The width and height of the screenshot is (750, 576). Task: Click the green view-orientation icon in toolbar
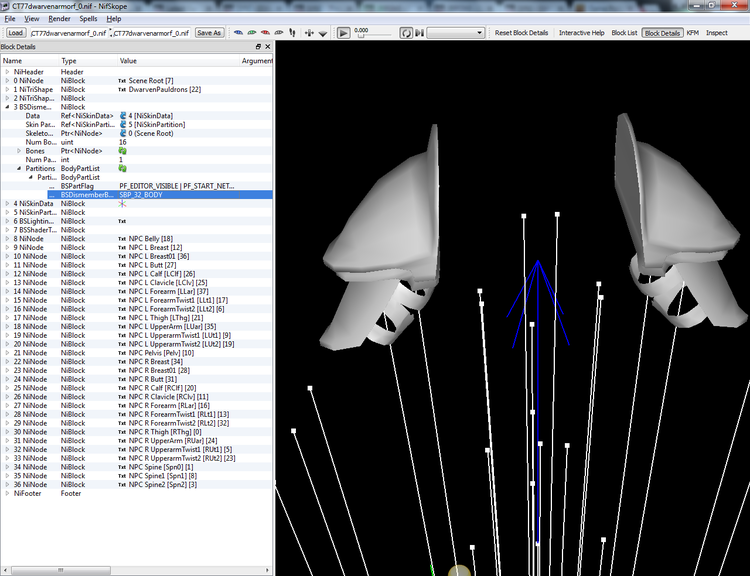click(252, 33)
